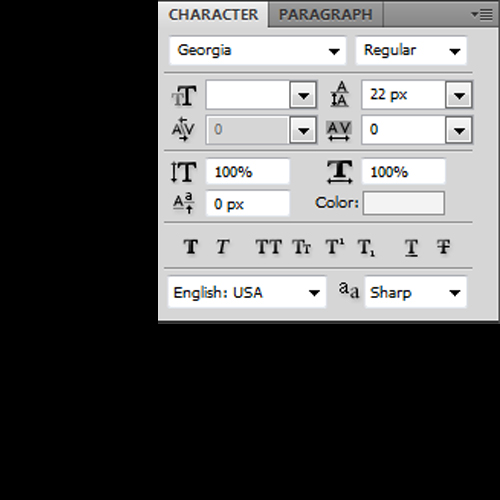Enable Small Caps style button
Screen dimensions: 500x500
302,247
